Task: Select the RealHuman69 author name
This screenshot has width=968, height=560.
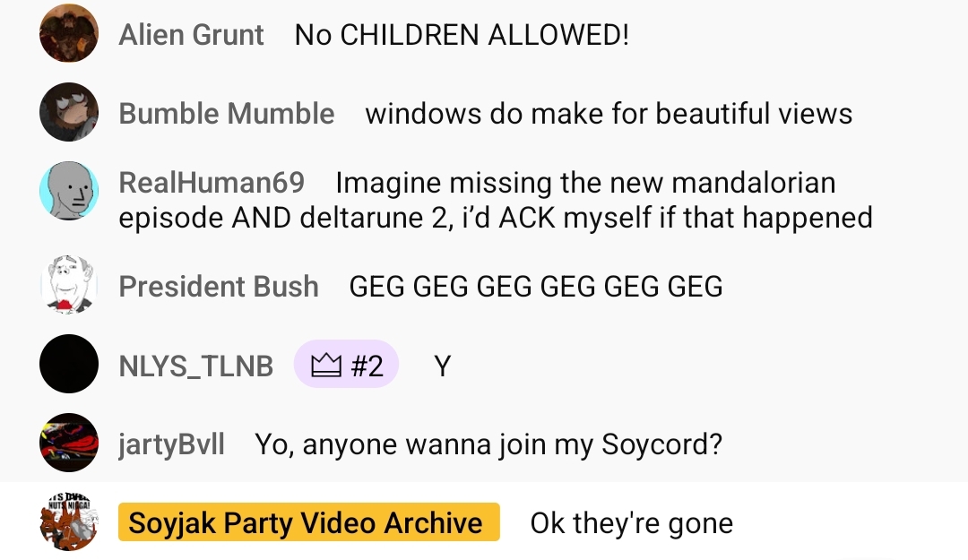Action: tap(212, 183)
